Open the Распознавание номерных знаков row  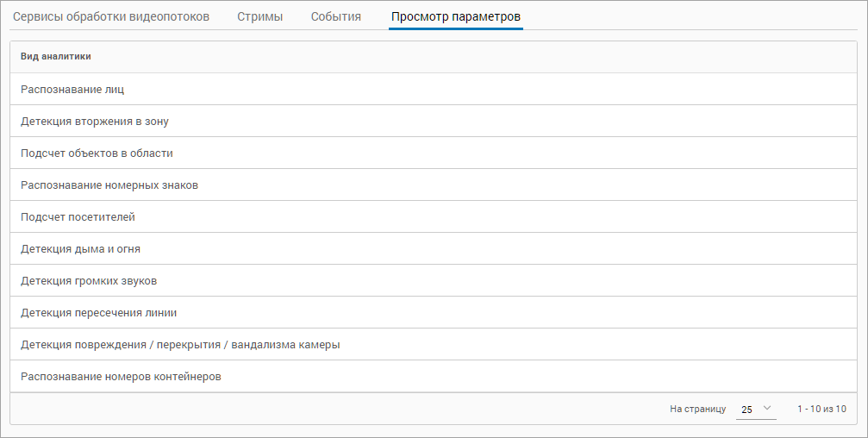click(x=109, y=185)
